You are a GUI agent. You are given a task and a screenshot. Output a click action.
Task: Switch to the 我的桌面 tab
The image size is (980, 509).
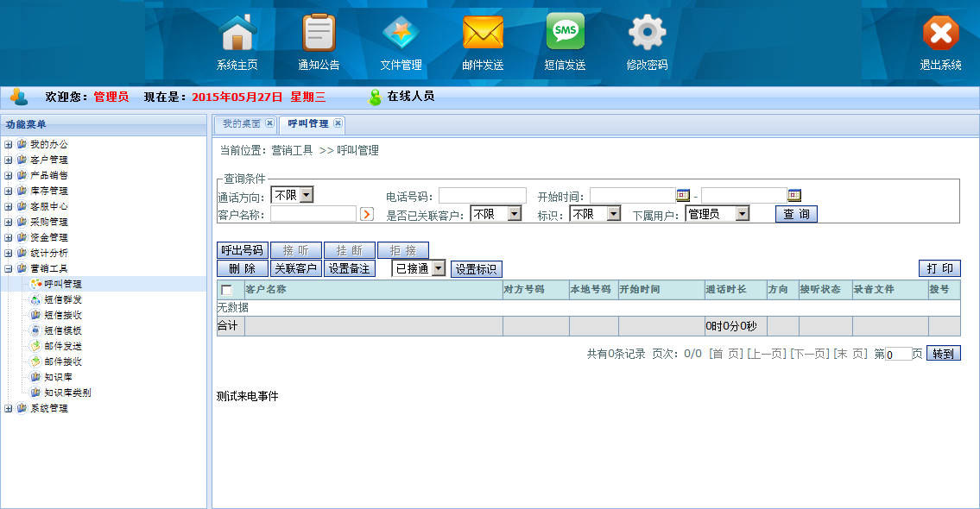pyautogui.click(x=241, y=124)
